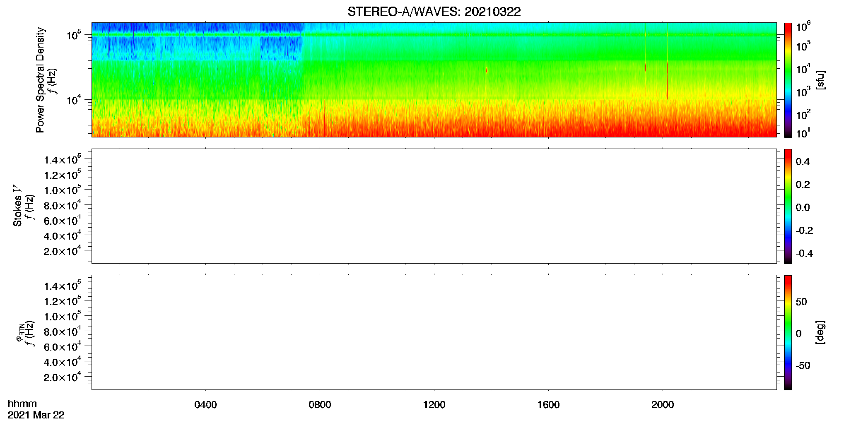Click the sfu power colorbar
The height and width of the screenshot is (447, 868).
[788, 80]
